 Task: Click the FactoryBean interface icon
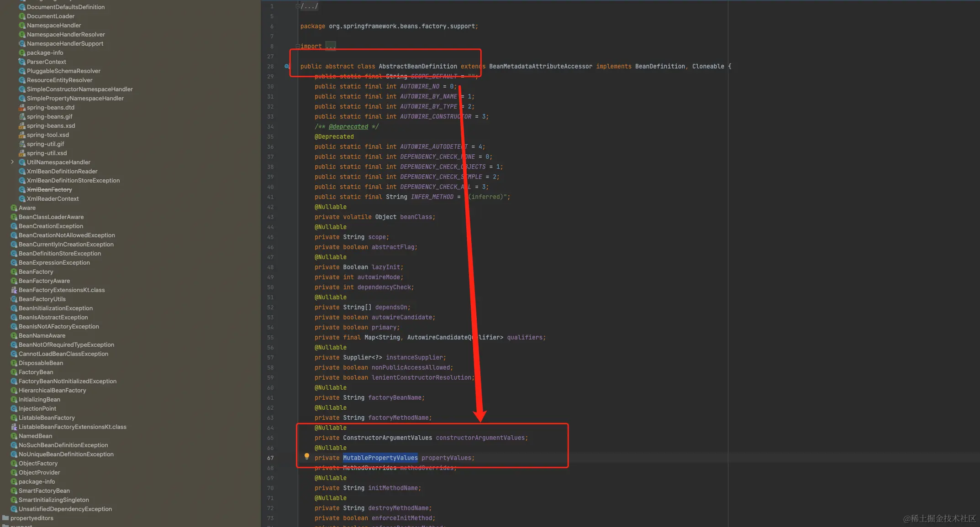[14, 372]
